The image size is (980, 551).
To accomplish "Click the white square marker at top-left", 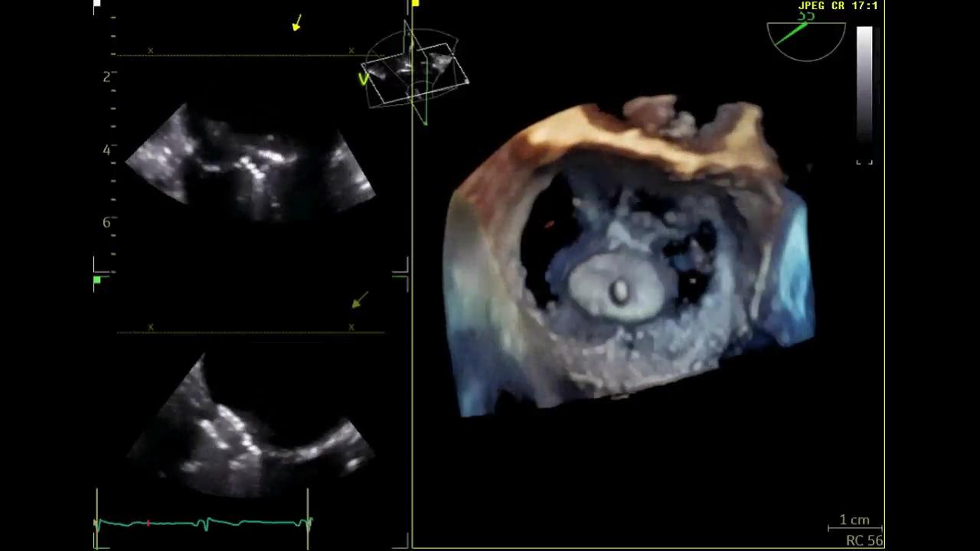I will point(97,5).
